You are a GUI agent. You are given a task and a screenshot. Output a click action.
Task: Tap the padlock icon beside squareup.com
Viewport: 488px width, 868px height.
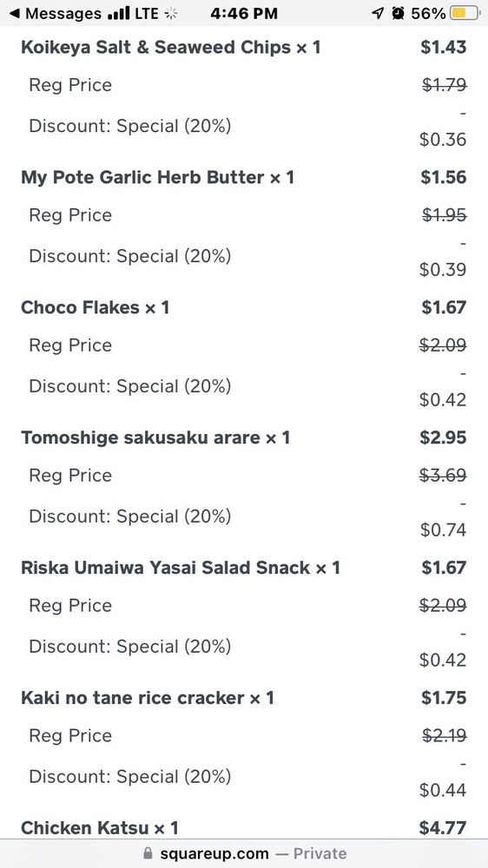tap(148, 853)
